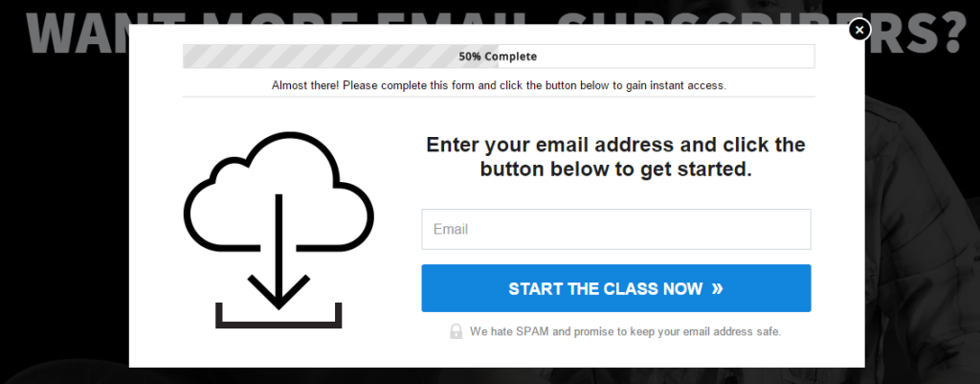Click the downward arrow inside the cloud

click(278, 252)
